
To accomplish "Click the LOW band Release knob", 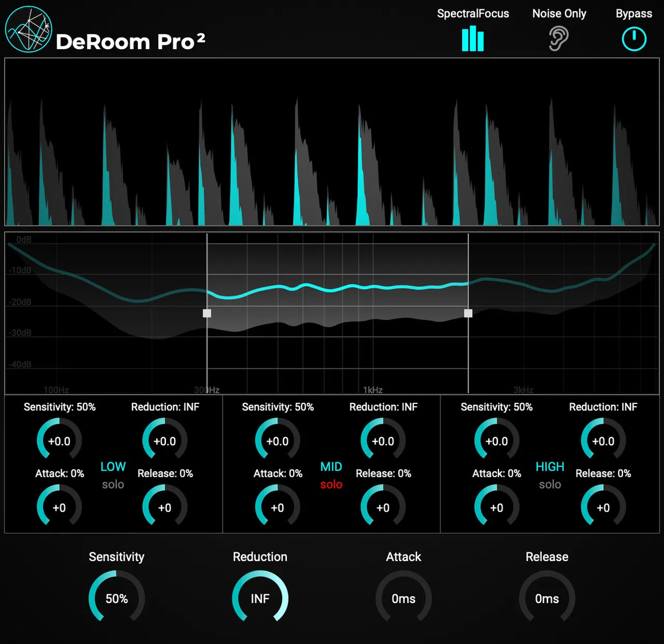I will click(x=164, y=506).
